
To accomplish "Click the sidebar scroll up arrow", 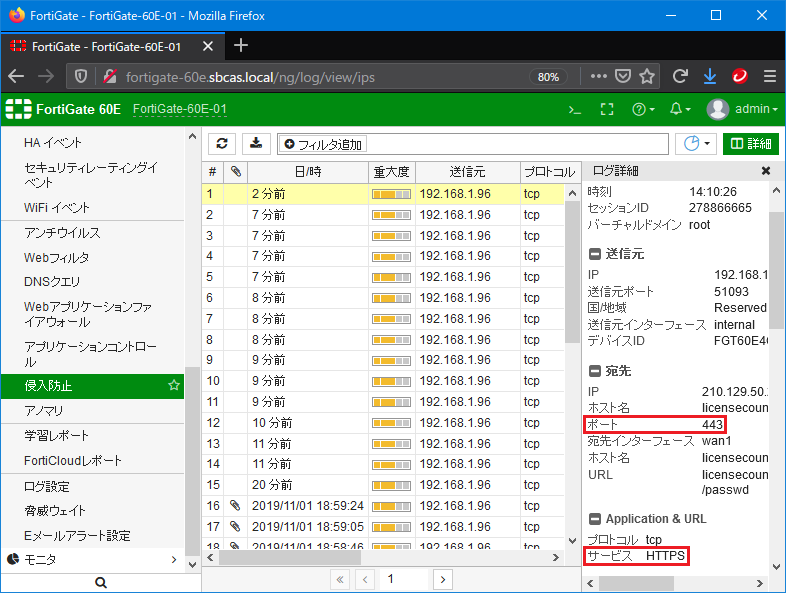I will (x=192, y=136).
